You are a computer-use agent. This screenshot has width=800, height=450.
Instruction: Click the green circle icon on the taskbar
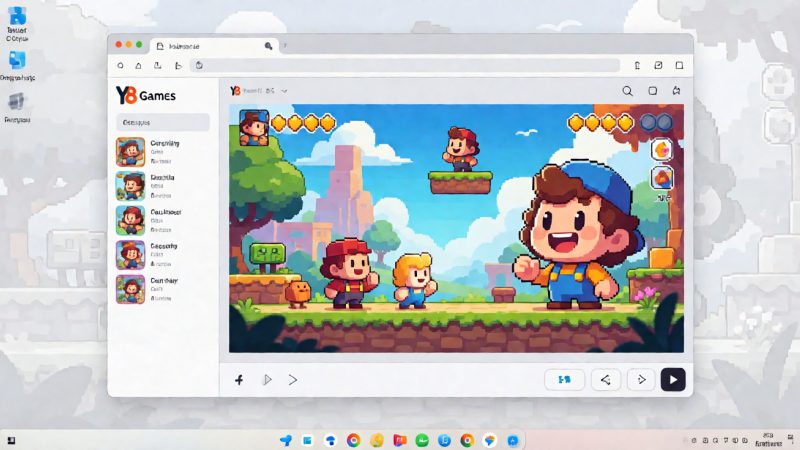click(x=422, y=440)
